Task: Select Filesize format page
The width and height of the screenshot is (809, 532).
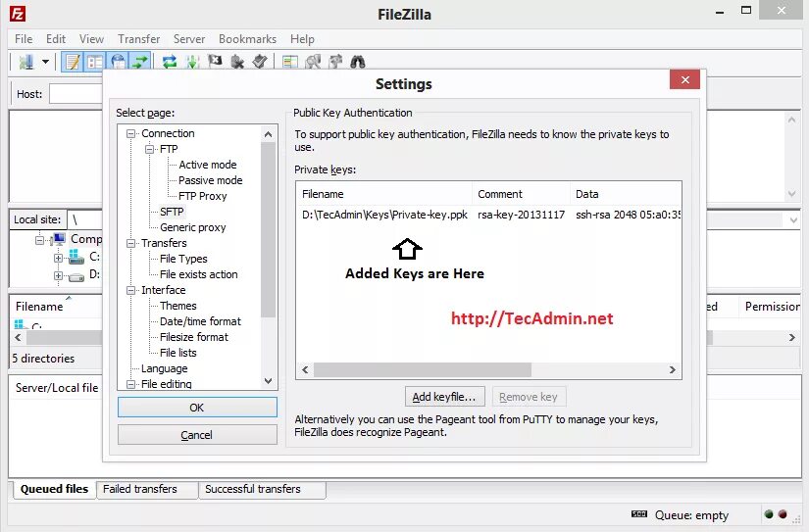Action: [193, 337]
